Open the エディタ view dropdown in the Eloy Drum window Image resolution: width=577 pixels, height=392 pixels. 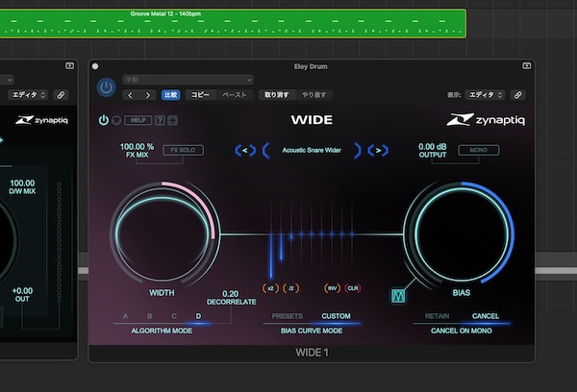tap(485, 95)
